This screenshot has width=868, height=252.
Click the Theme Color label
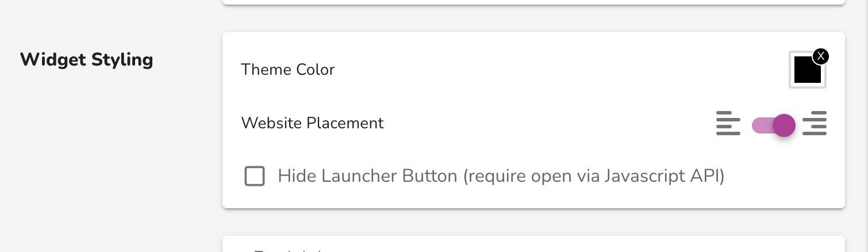click(x=287, y=70)
